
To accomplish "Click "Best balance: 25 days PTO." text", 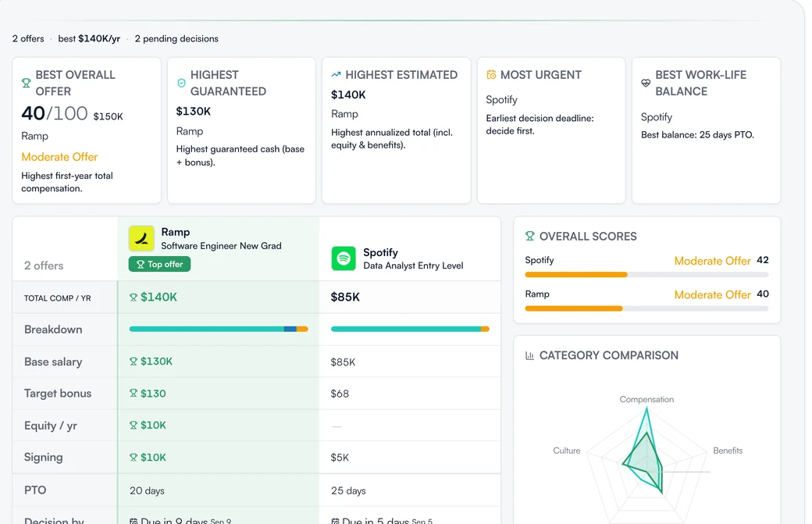I will [x=697, y=135].
